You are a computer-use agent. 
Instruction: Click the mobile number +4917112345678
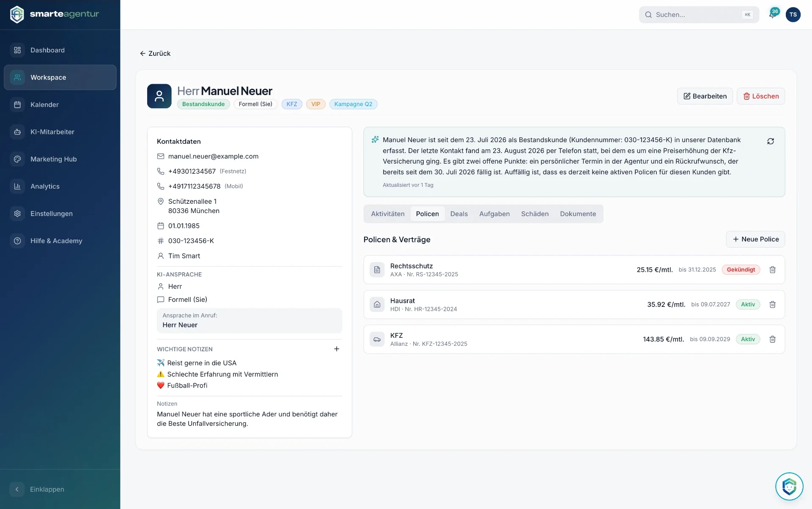click(195, 186)
